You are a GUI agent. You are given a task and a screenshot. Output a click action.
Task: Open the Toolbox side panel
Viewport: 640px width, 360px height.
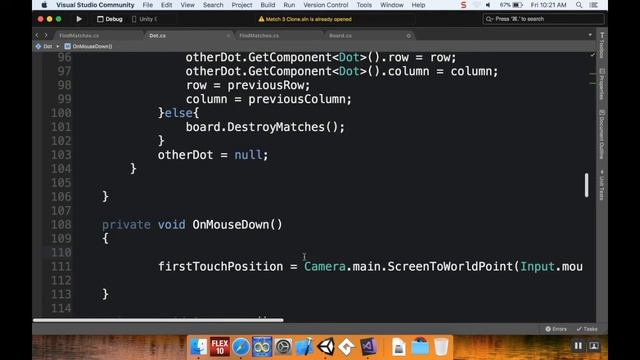pyautogui.click(x=602, y=46)
